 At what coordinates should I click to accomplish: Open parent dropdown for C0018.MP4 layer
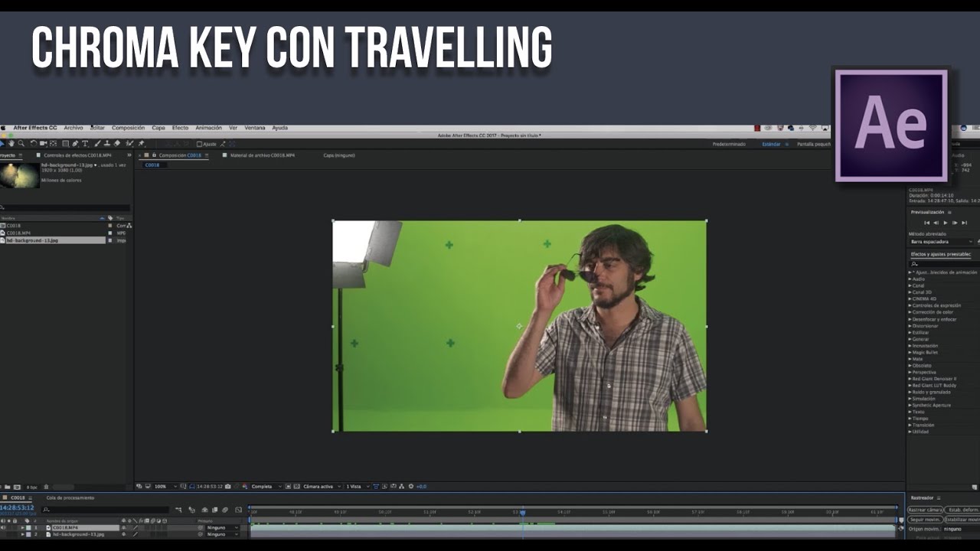coord(222,527)
